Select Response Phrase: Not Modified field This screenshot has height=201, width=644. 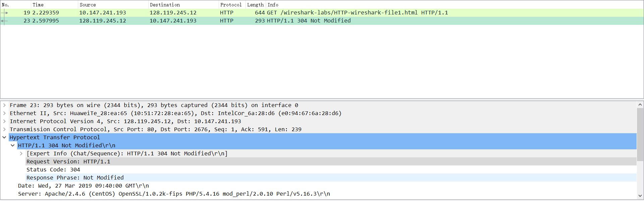[331, 178]
